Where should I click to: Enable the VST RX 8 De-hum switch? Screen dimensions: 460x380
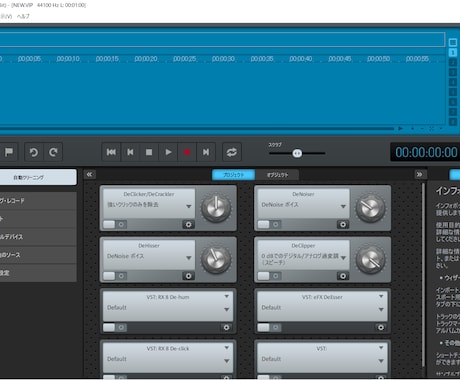click(109, 327)
